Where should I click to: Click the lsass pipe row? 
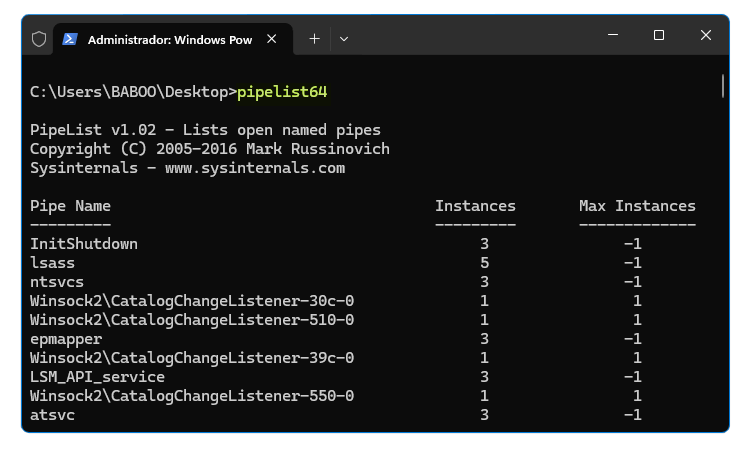[336, 263]
